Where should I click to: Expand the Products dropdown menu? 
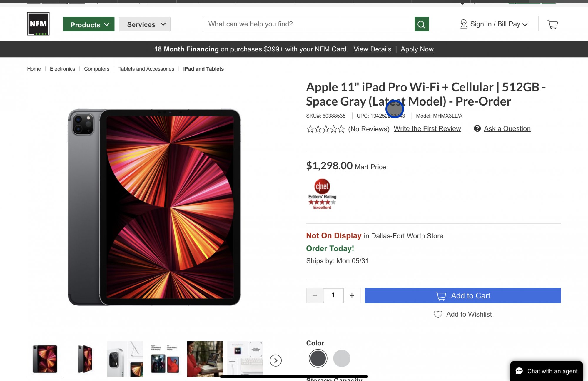(x=88, y=24)
